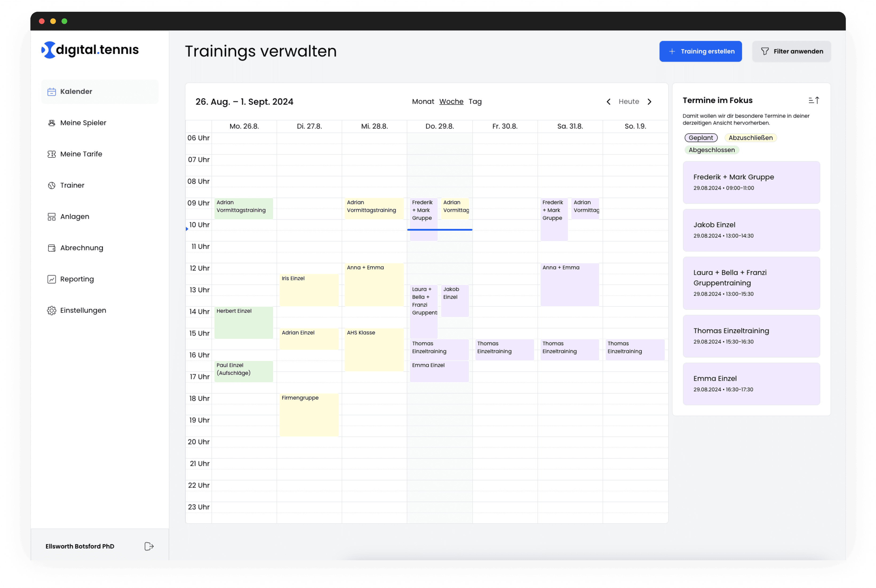Open the Reporting sidebar entry
This screenshot has height=588, width=876.
click(100, 279)
